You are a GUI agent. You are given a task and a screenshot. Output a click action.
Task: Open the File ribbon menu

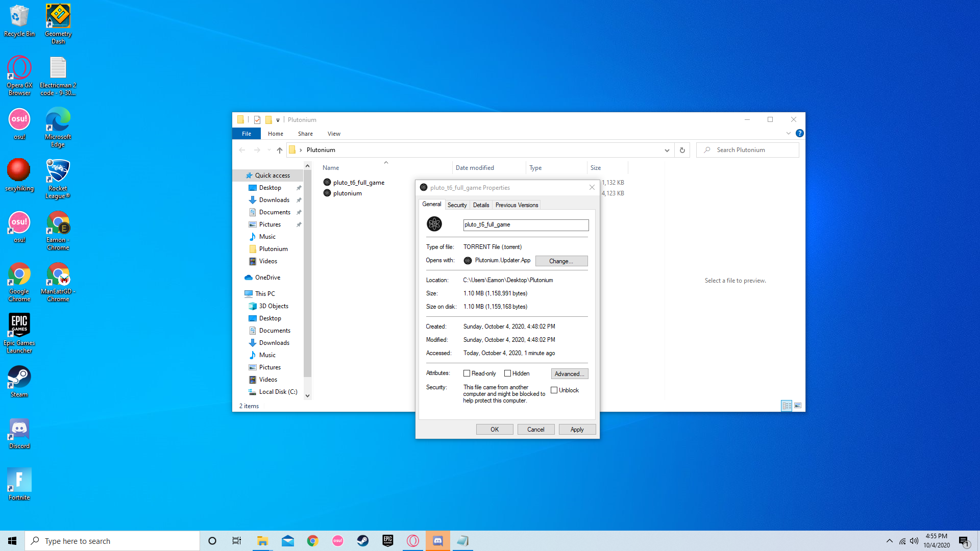point(247,134)
